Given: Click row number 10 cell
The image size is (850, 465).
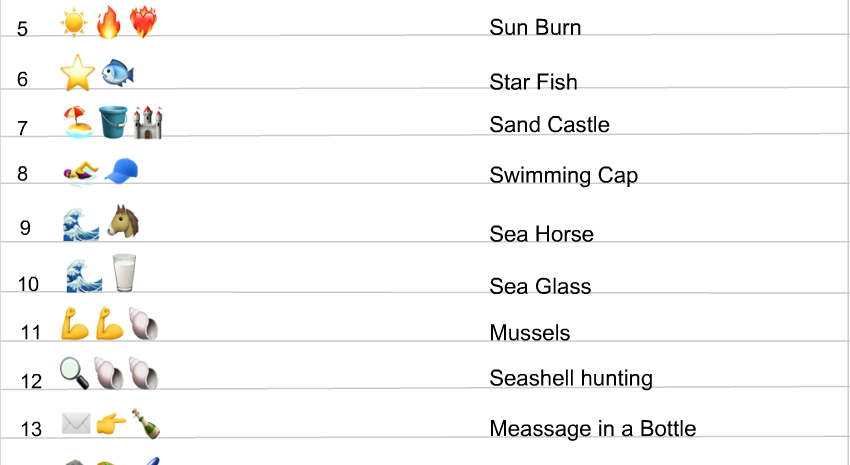Looking at the screenshot, I should point(28,268).
